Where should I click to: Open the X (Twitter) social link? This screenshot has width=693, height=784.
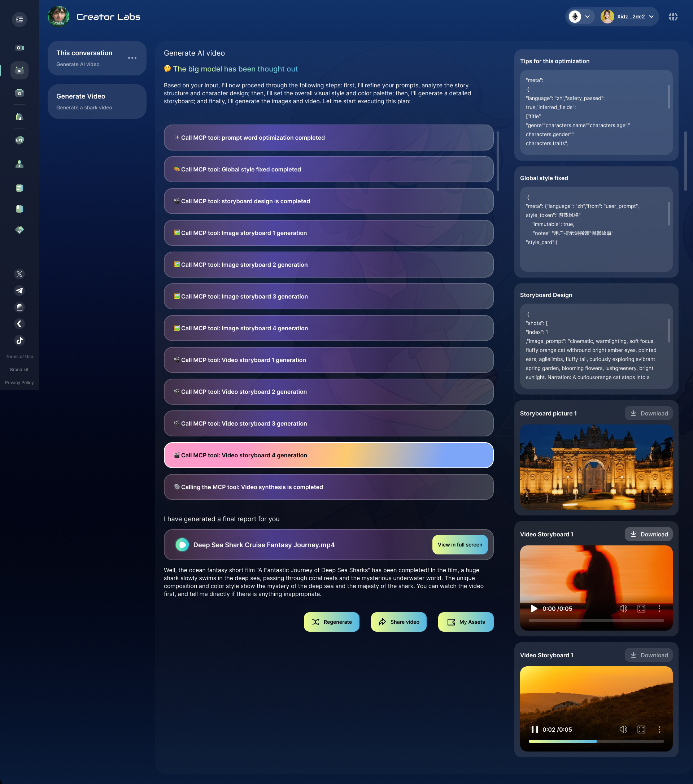[19, 274]
